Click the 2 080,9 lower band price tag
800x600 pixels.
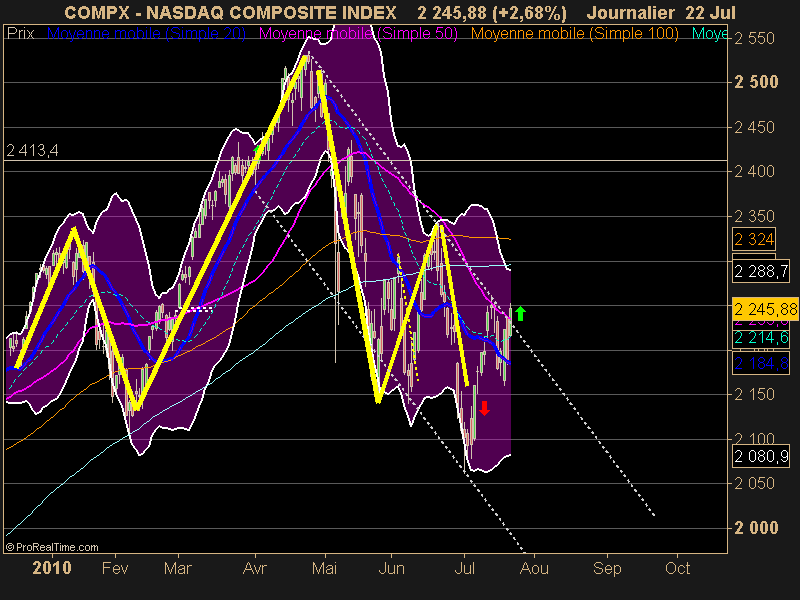pyautogui.click(x=761, y=456)
